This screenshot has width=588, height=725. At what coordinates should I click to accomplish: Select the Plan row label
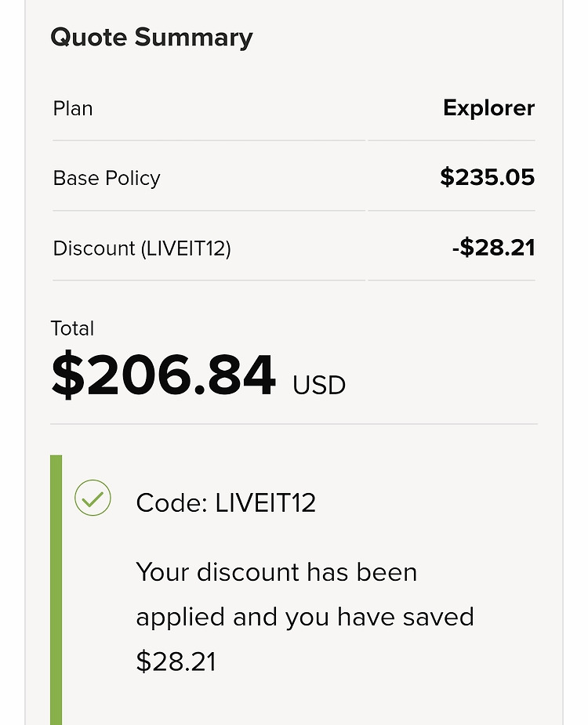pos(73,109)
